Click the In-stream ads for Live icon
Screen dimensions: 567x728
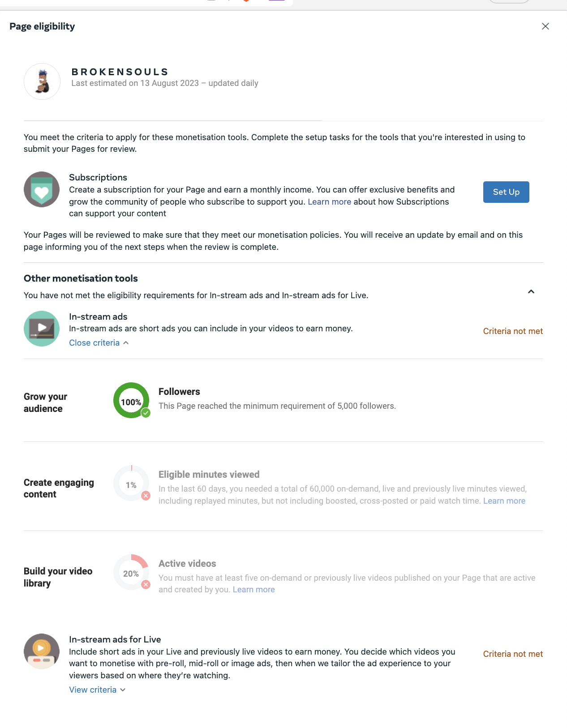(42, 651)
